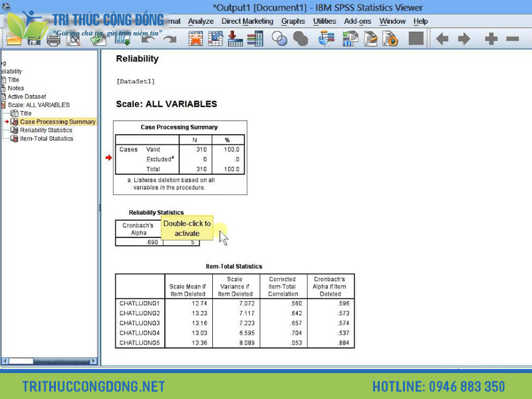Screen dimensions: 532x399
Task: Click the Go to Data star icon
Action: [x=196, y=39]
